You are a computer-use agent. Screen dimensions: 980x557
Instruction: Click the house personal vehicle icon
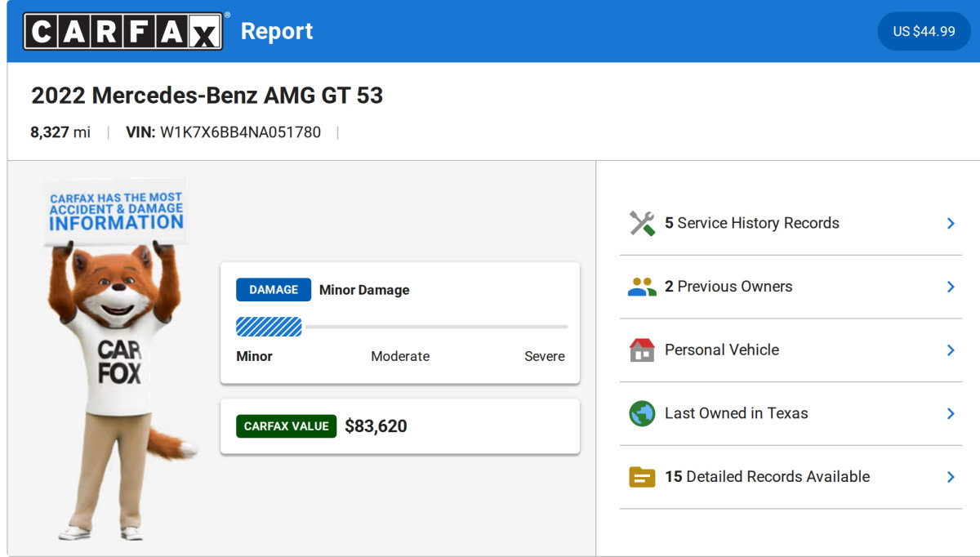tap(642, 350)
